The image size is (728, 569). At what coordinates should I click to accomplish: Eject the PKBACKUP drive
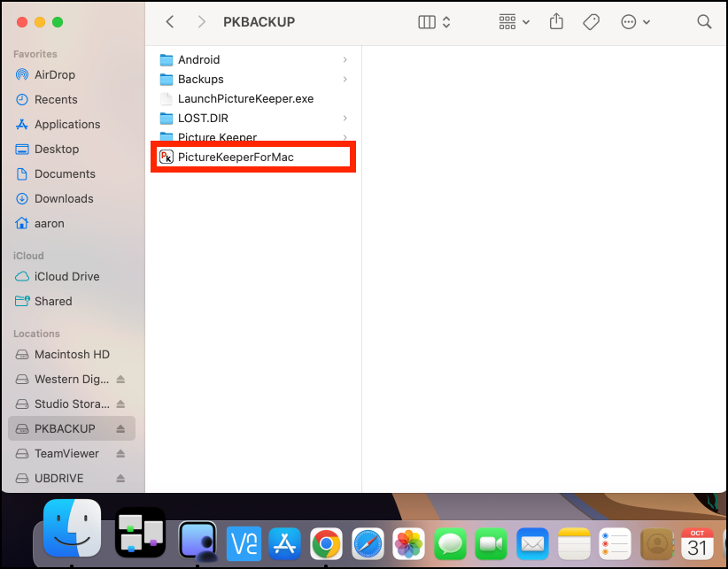click(120, 428)
